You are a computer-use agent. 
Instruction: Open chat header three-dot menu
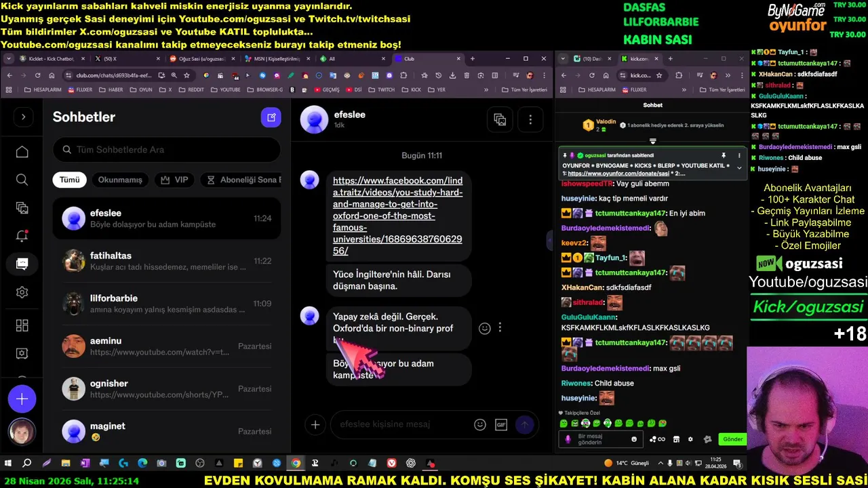530,119
